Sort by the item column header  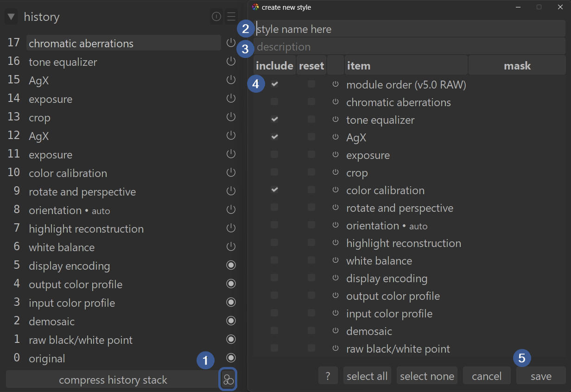pos(406,66)
